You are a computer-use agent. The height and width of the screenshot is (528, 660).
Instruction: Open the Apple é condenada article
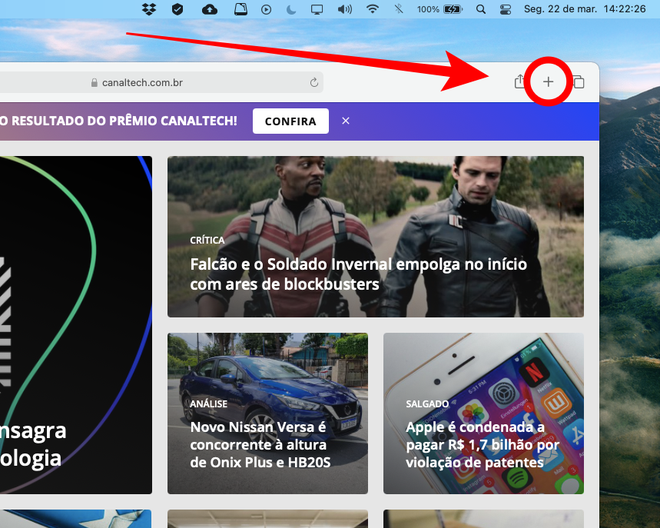[x=484, y=413]
